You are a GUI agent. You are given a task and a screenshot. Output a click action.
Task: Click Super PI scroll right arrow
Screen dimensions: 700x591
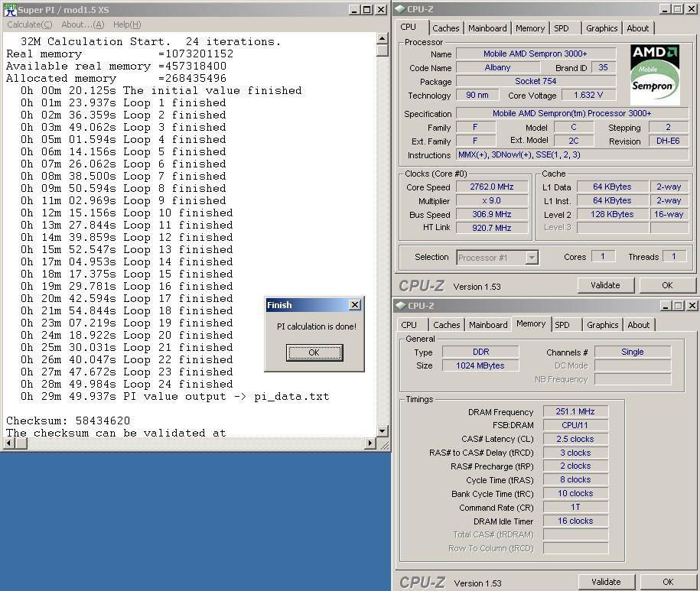[370, 443]
